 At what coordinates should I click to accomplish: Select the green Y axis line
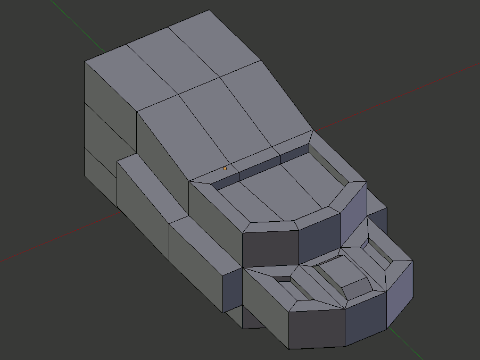[77, 25]
